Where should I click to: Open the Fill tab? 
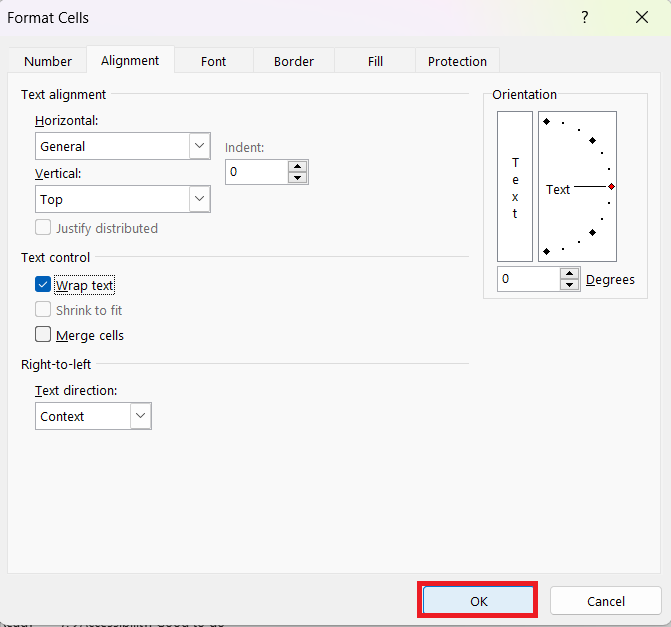click(x=375, y=61)
